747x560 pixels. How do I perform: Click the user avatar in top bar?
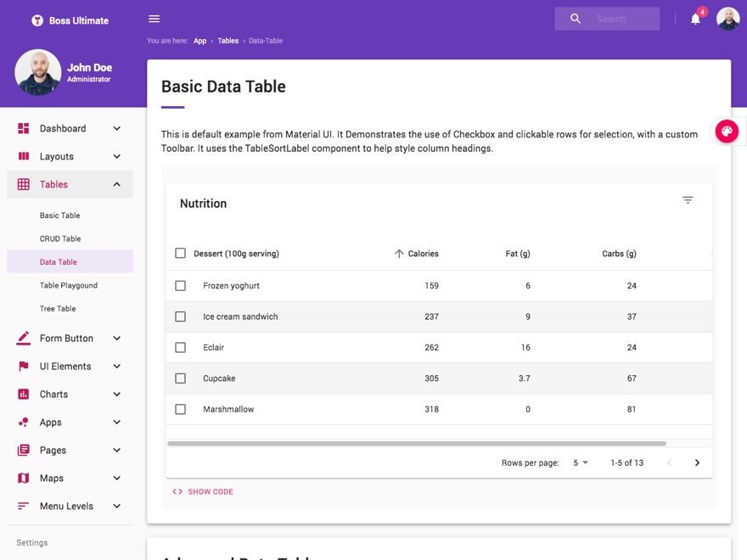tap(727, 19)
